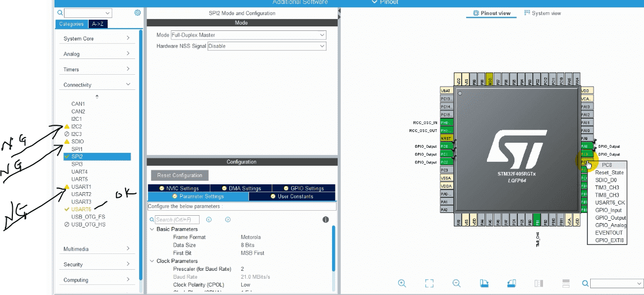This screenshot has height=295, width=644.
Task: Open the SPI2 Mode dropdown
Action: (x=249, y=35)
